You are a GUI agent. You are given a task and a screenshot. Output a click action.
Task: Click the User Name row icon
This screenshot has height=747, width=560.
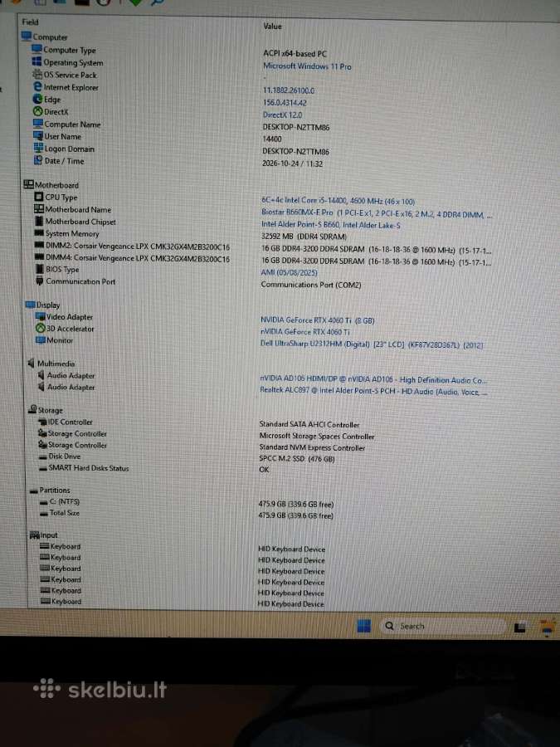pos(38,136)
